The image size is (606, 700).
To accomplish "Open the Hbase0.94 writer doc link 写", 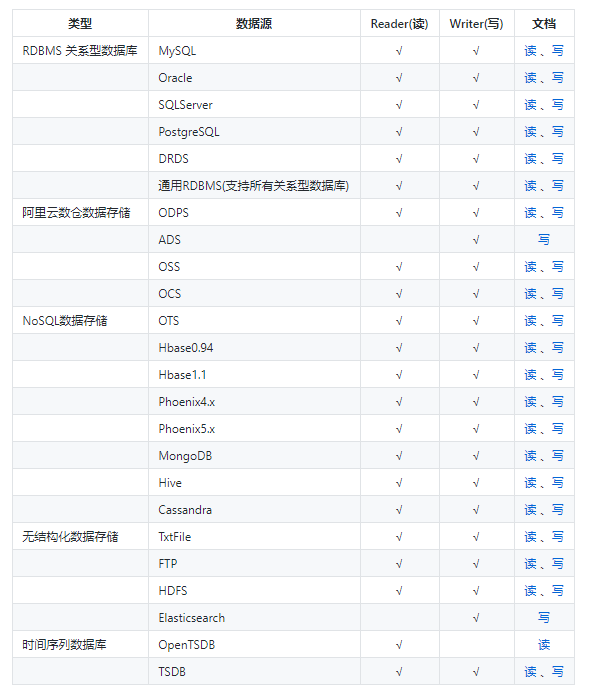I will 557,348.
